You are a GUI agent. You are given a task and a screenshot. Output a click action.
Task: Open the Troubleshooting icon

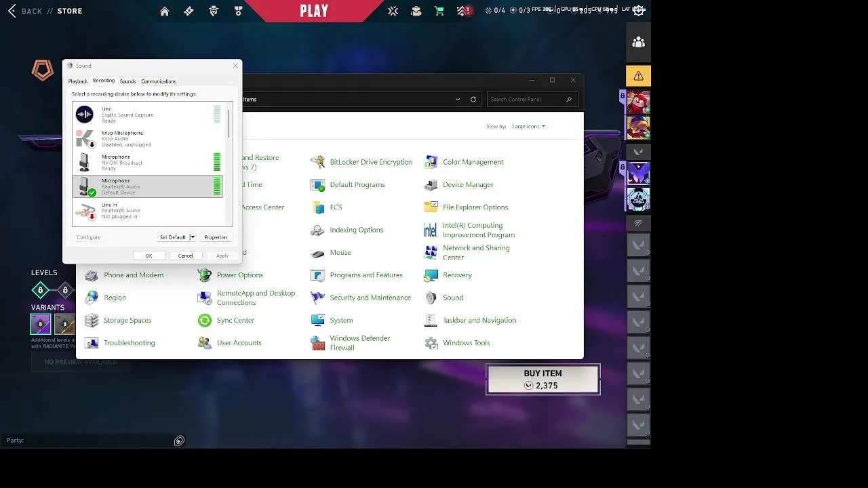(x=92, y=343)
